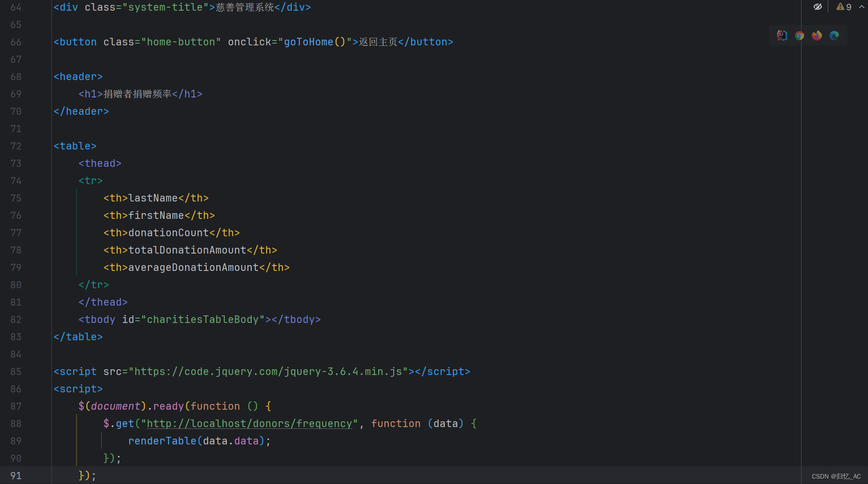Click the 'system-title' class value
The height and width of the screenshot is (484, 868).
click(x=166, y=7)
